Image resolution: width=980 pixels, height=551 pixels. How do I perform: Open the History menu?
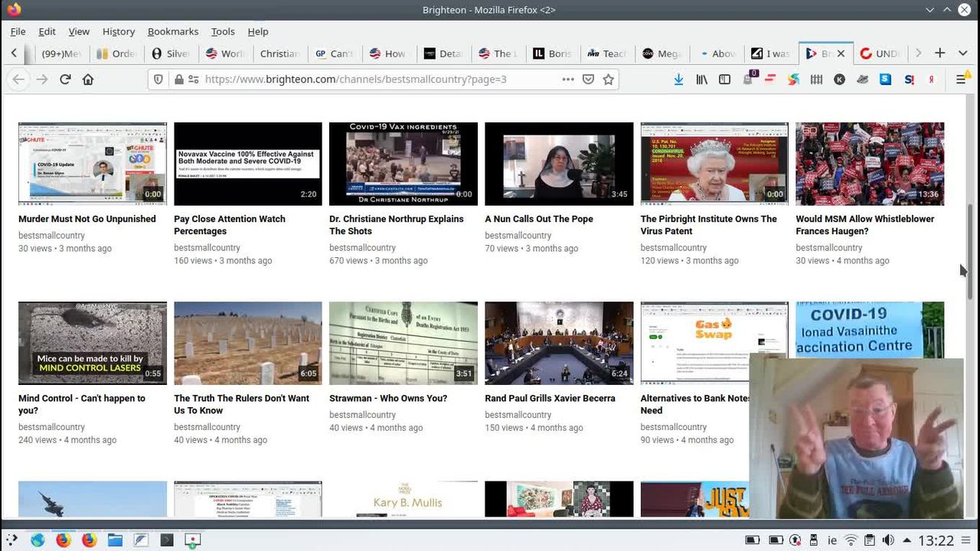(118, 31)
